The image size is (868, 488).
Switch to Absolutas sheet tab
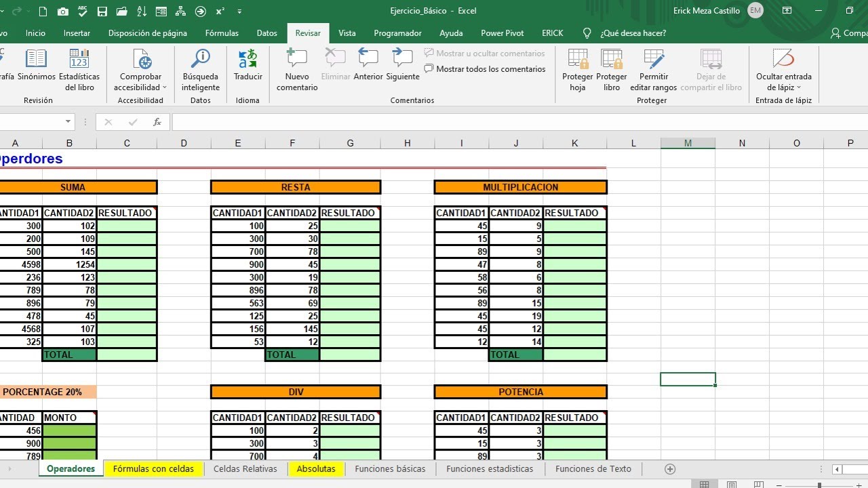pyautogui.click(x=316, y=469)
